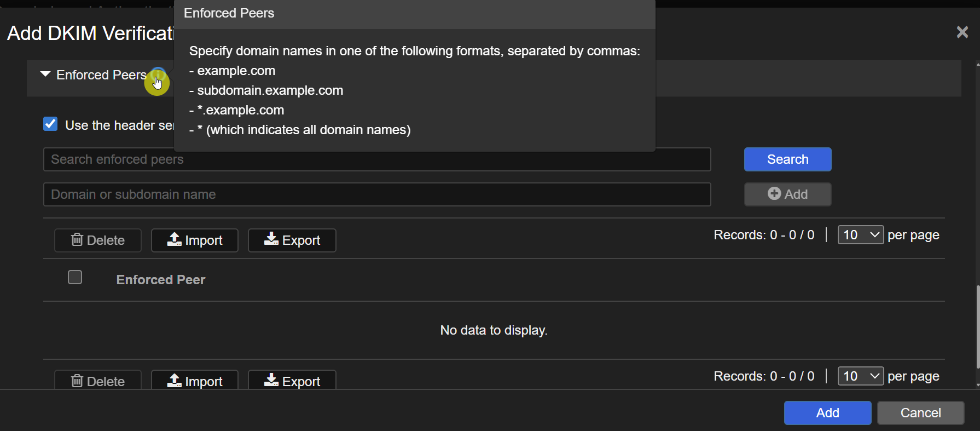Tick the select-all checkbox beside Enforced Peer
This screenshot has height=431, width=980.
pyautogui.click(x=75, y=278)
